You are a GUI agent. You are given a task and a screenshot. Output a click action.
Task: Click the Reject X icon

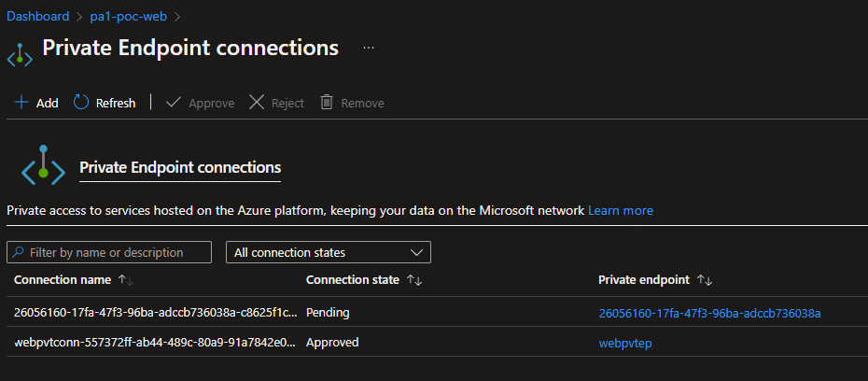(x=257, y=103)
